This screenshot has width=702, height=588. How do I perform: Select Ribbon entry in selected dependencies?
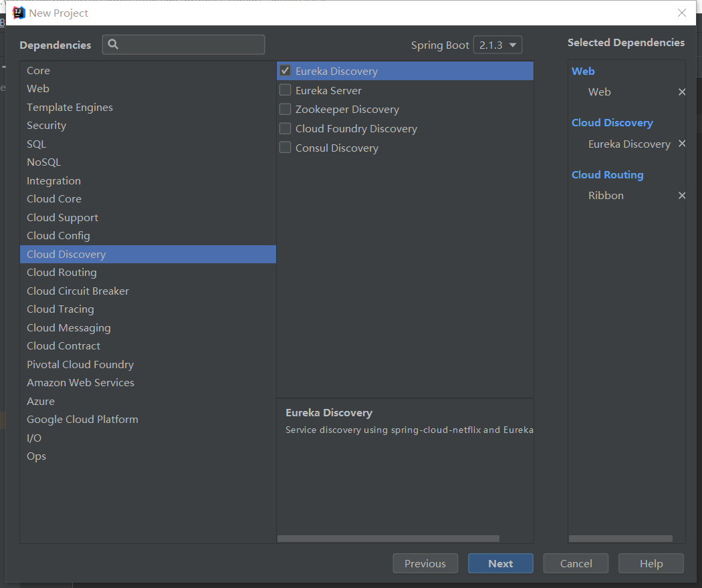606,196
